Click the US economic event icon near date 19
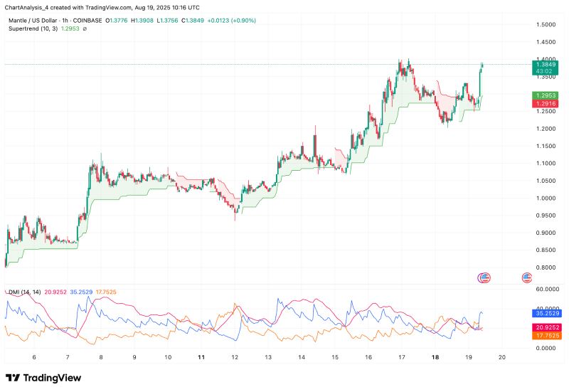This screenshot has width=569, height=392. pyautogui.click(x=485, y=277)
